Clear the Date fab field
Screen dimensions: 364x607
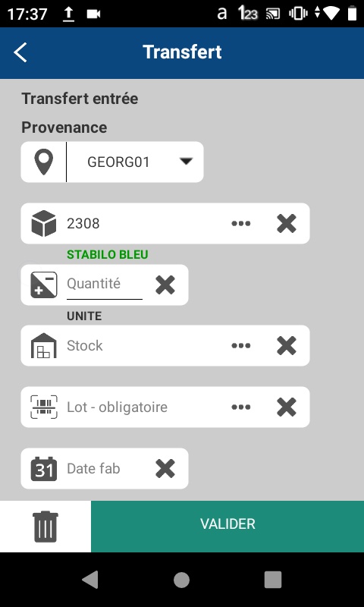pos(165,468)
